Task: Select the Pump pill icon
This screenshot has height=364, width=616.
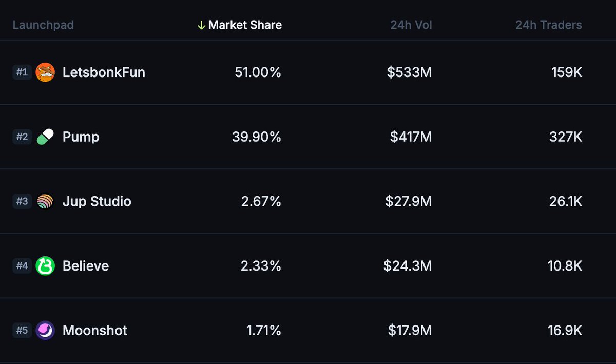Action: click(46, 137)
